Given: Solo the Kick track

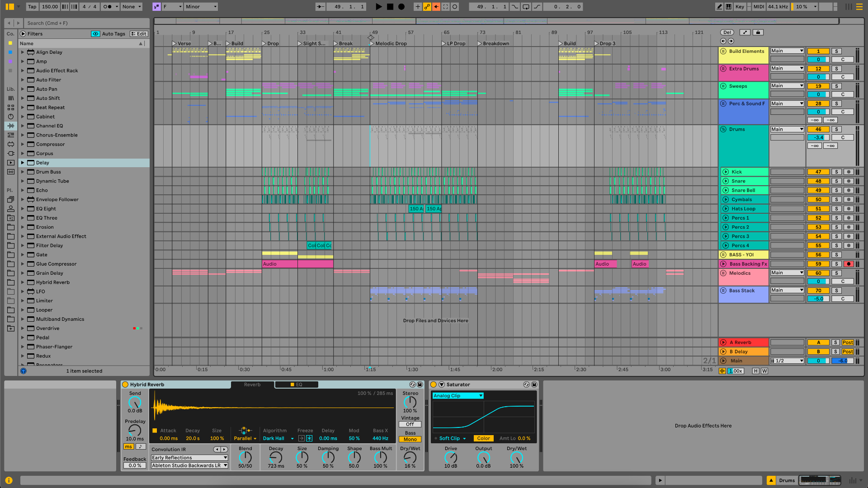Looking at the screenshot, I should click(836, 172).
